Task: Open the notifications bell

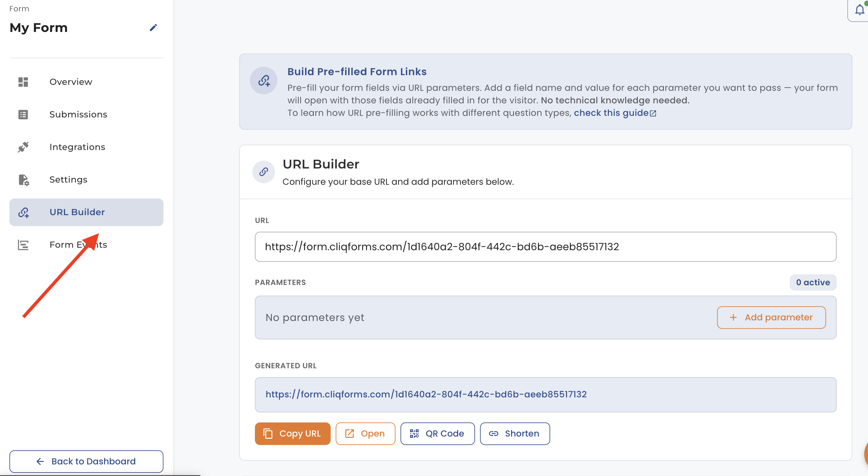Action: pos(859,10)
